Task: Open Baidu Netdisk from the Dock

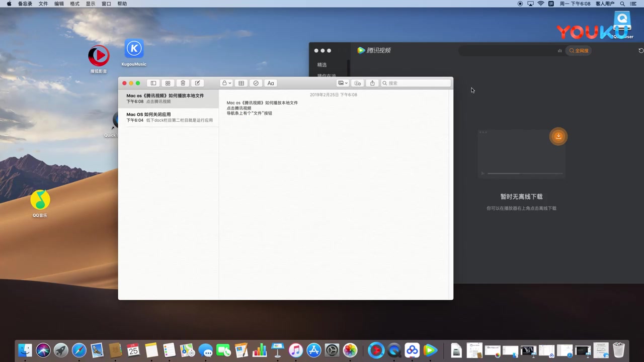Action: click(x=412, y=350)
